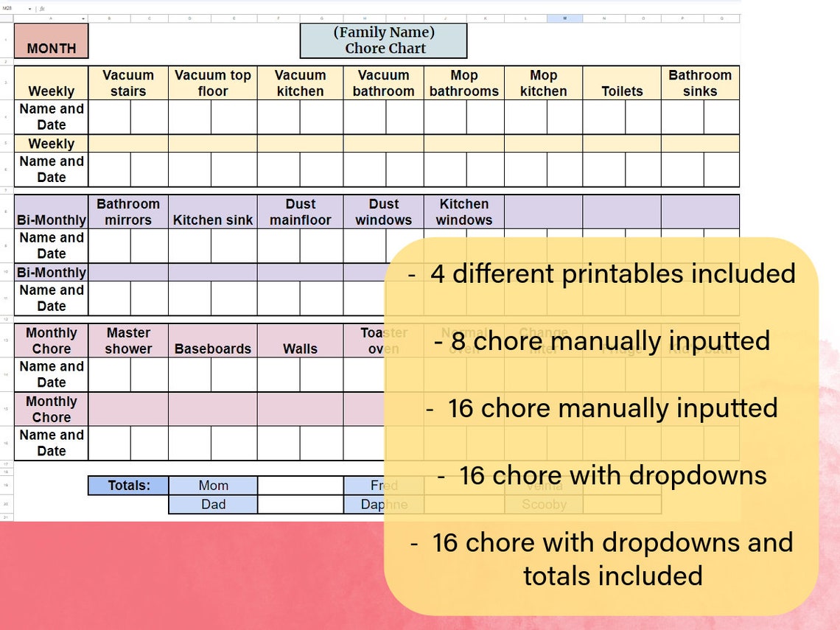Screen dimensions: 840x630
Task: Select the Bi-Monthly label cell
Action: pos(51,212)
